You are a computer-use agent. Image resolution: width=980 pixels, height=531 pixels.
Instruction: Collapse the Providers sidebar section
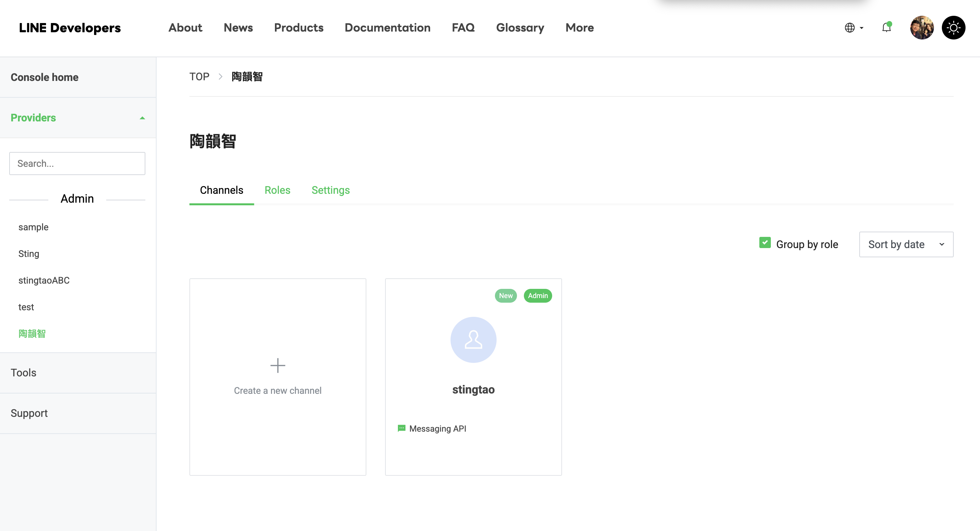pos(142,118)
